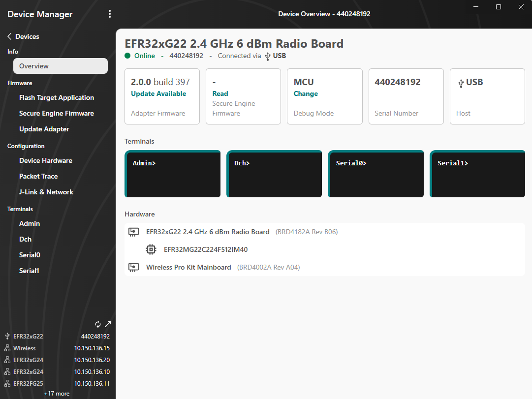Click network icon beside 10.150.136.20 device

(x=7, y=360)
